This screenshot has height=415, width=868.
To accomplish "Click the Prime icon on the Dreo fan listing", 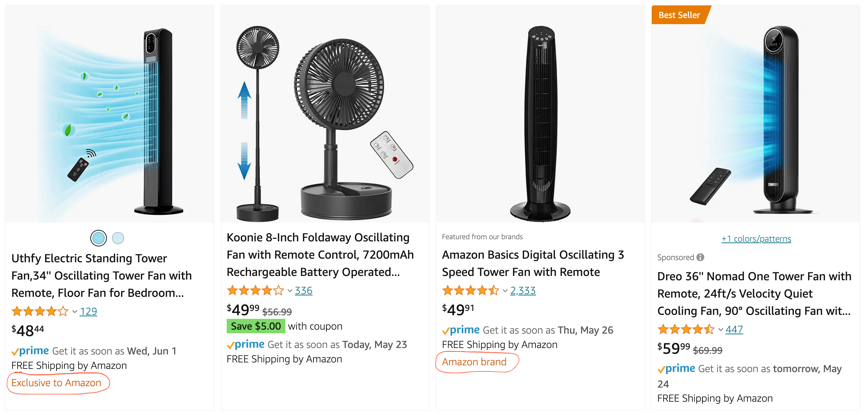I will pos(676,369).
